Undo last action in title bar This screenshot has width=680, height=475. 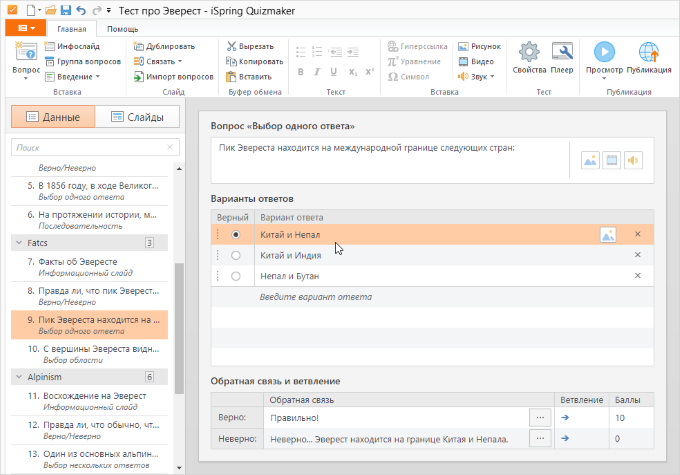point(81,10)
